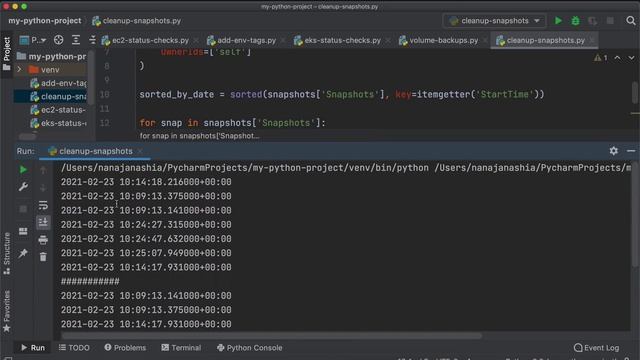This screenshot has height=360, width=640.
Task: Select opened file target icon in Project pane
Action: (58, 40)
